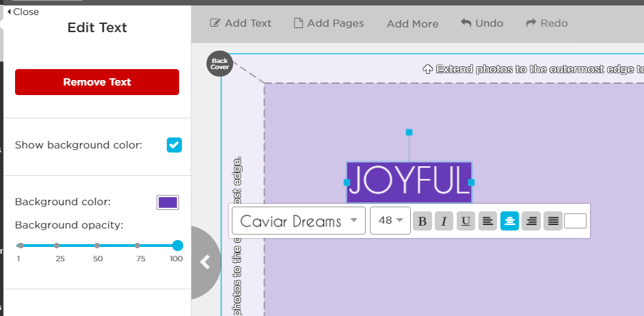
Task: Open the white text color swatch
Action: (575, 221)
